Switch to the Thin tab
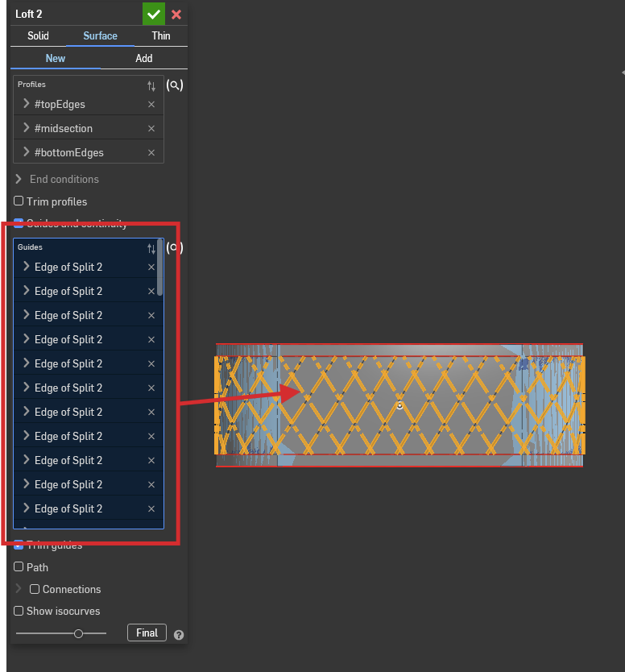Viewport: 625px width, 672px height. pos(161,36)
